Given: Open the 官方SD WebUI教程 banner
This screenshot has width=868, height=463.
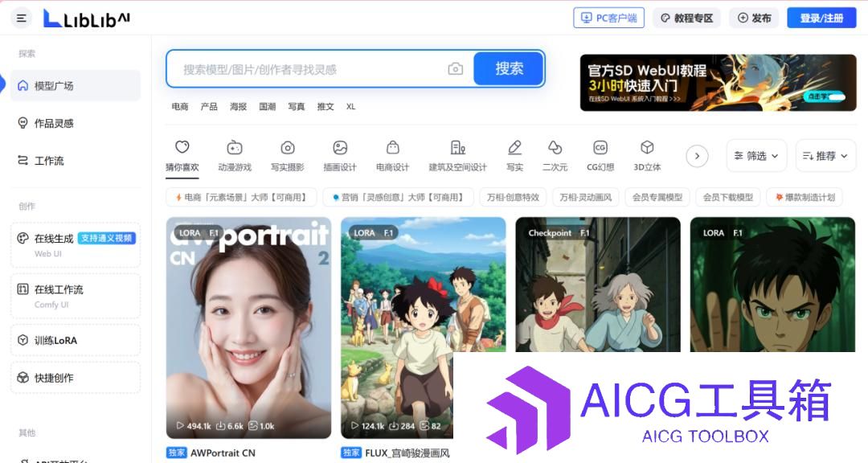Looking at the screenshot, I should coord(718,83).
